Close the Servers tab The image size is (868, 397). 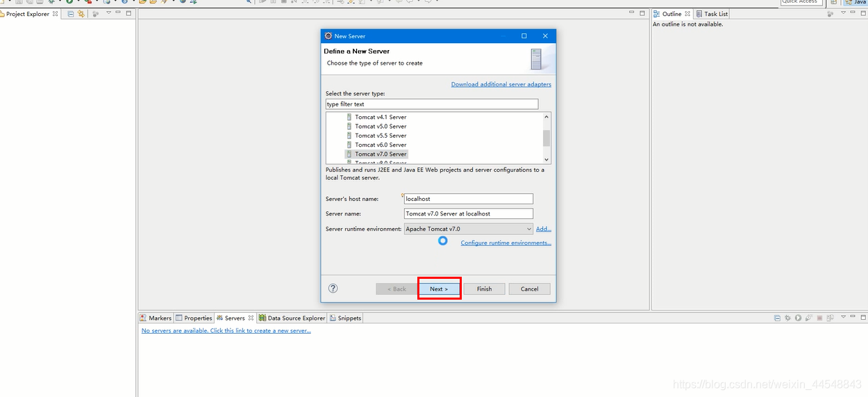pos(251,318)
